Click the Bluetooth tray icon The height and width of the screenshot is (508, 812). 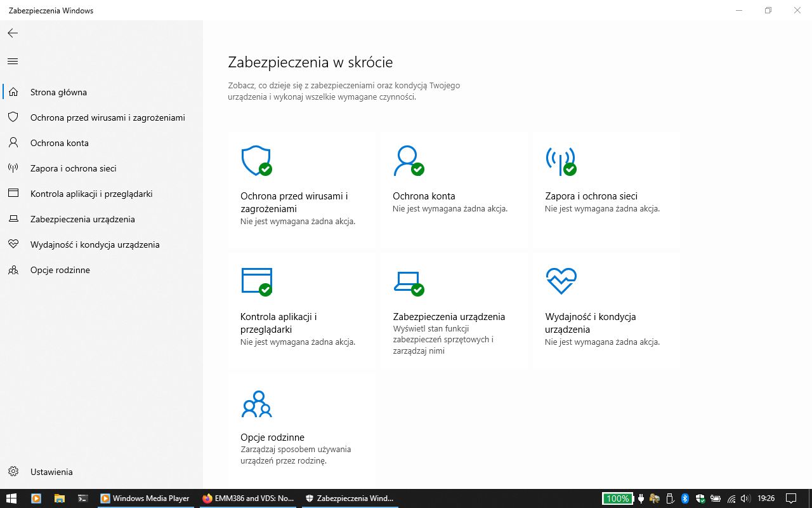coord(685,498)
